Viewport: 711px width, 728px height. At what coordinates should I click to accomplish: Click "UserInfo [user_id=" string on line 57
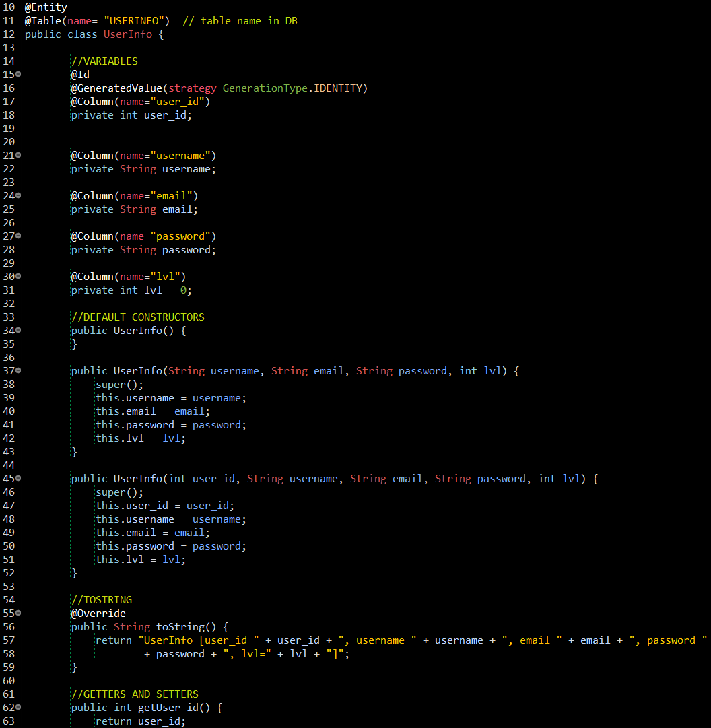[199, 640]
